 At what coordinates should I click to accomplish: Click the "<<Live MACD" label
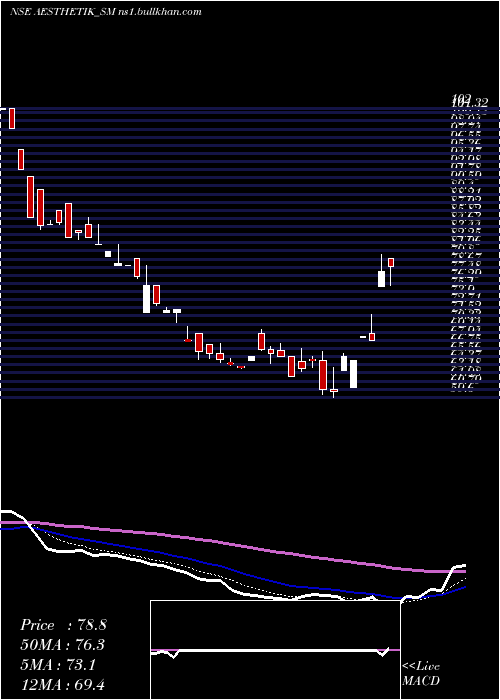point(421,674)
